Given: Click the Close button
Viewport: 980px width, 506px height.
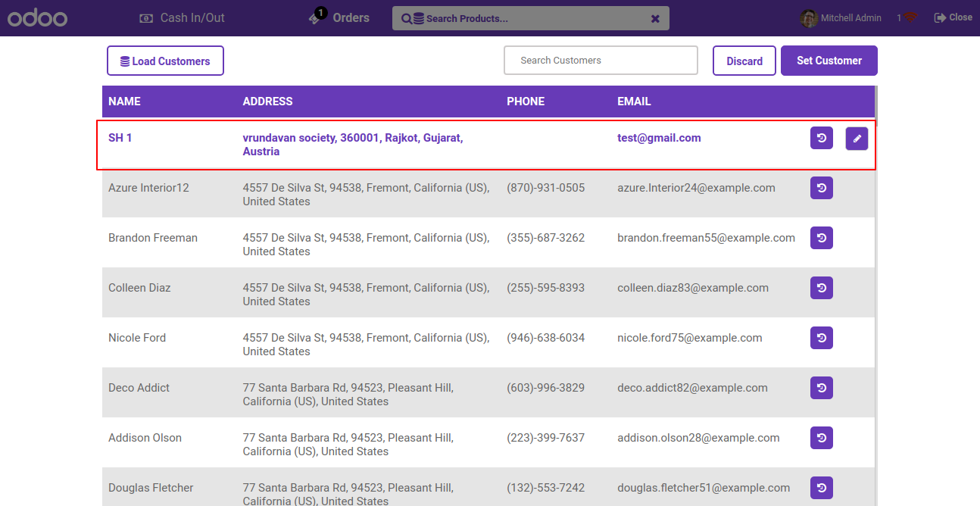Looking at the screenshot, I should [953, 17].
